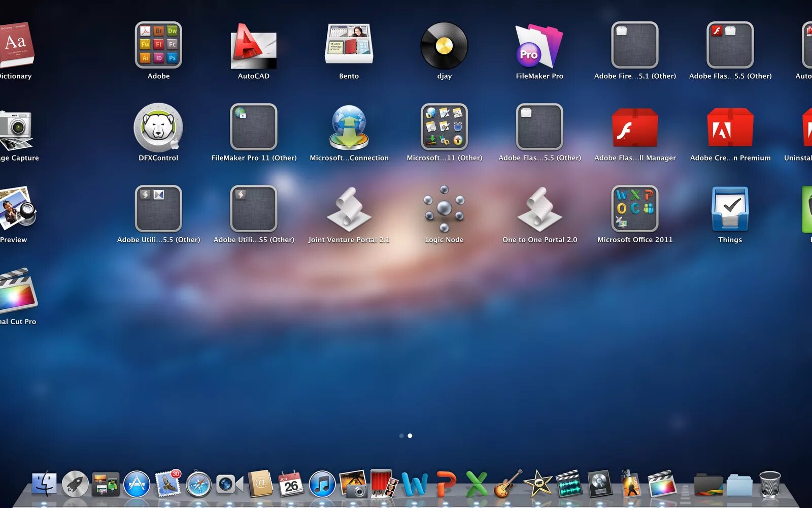Launch AutoCAD from Launchpad

tap(254, 46)
